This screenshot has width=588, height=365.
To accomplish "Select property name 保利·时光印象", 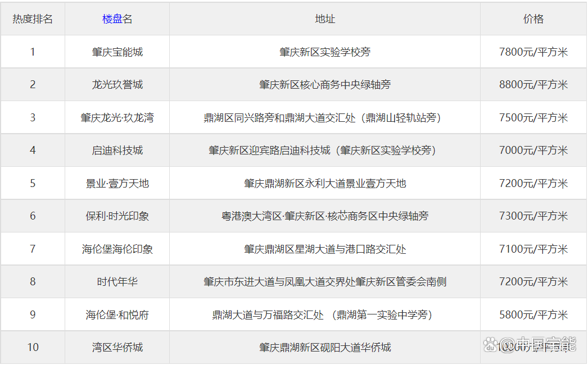I will 117,216.
